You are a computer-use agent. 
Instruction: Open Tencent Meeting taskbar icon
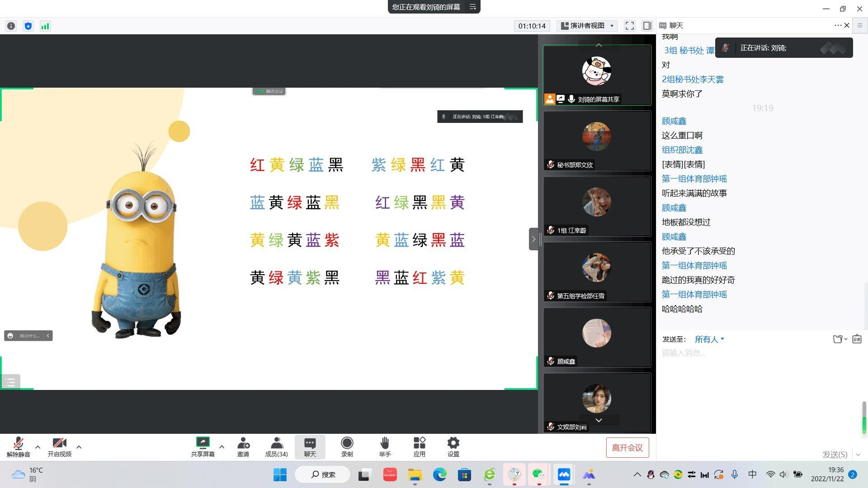564,474
